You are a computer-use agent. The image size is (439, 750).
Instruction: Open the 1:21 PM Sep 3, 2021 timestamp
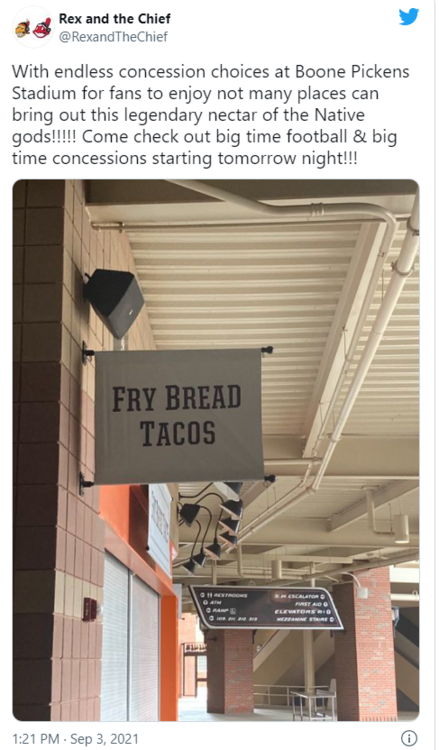[x=75, y=739]
